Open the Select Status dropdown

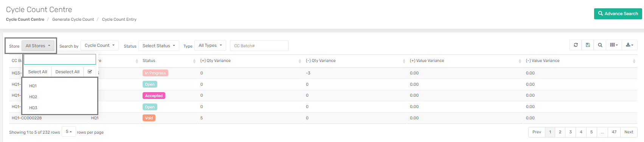159,46
